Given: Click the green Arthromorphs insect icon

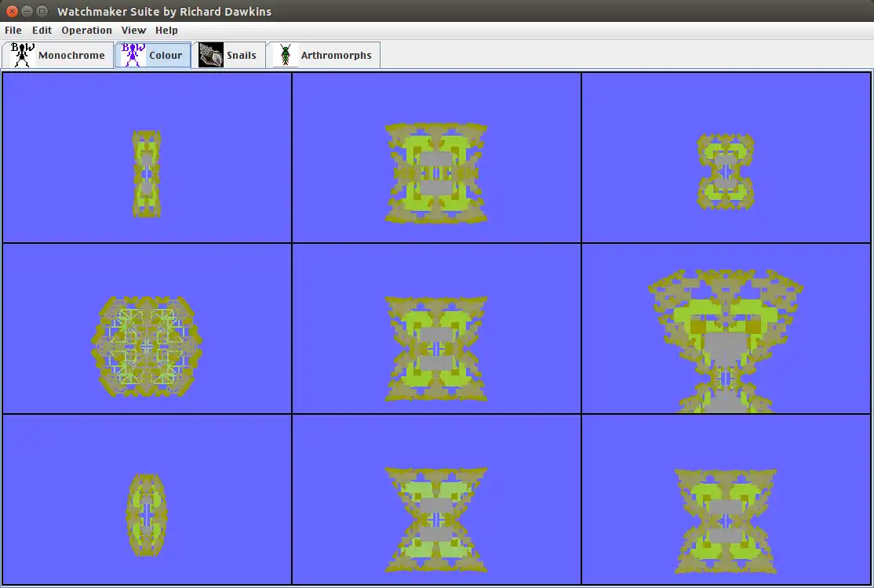Looking at the screenshot, I should tap(286, 55).
